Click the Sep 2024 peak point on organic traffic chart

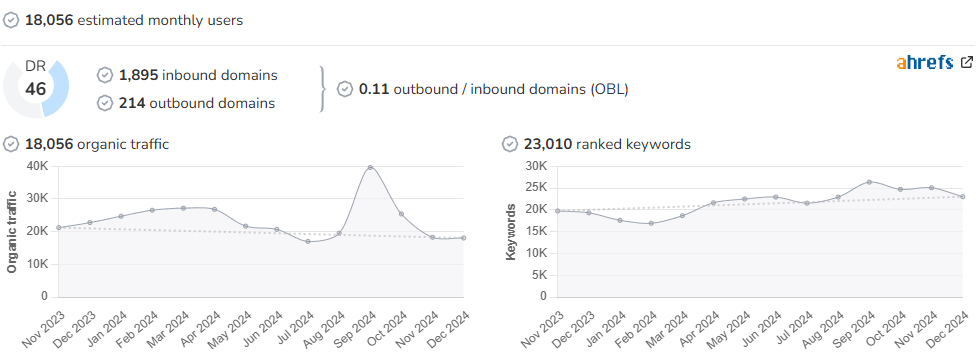tap(370, 167)
